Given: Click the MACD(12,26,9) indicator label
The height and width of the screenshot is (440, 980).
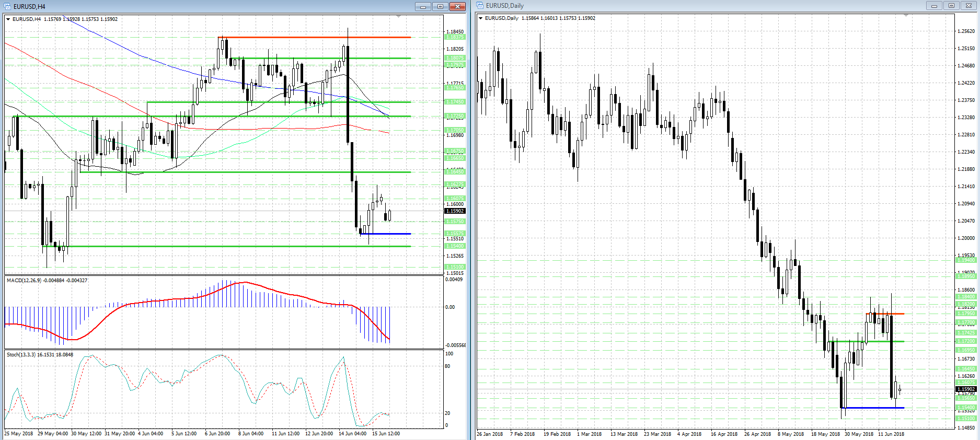Looking at the screenshot, I should (47, 281).
